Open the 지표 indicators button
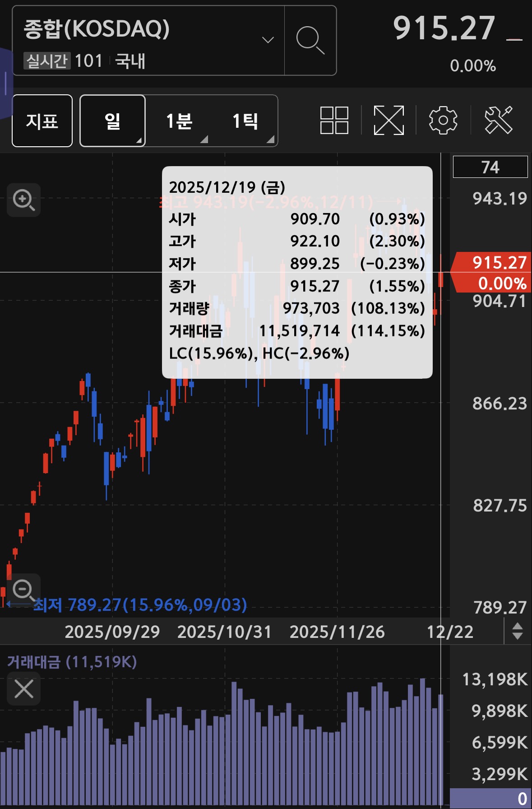This screenshot has height=809, width=532. [42, 121]
